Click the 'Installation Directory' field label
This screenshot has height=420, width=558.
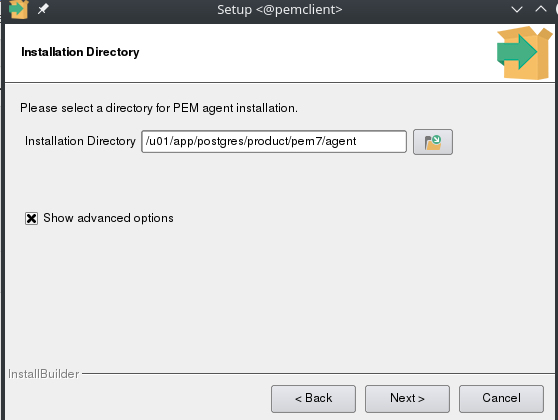point(80,141)
